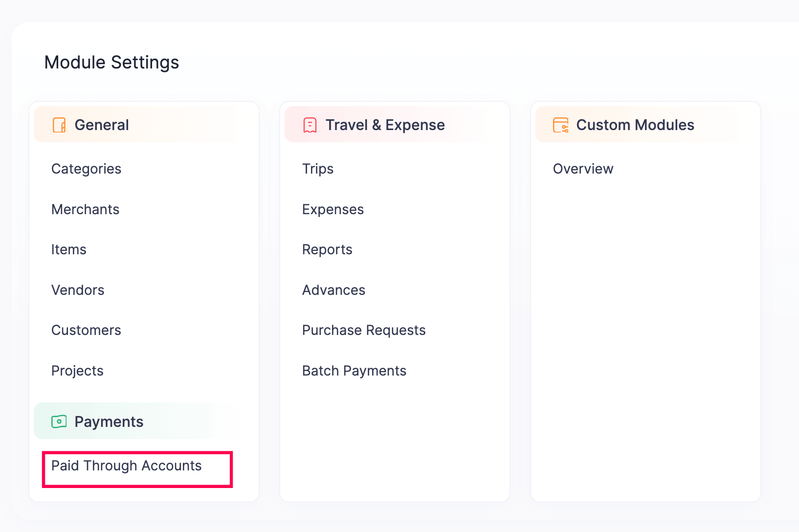Open the General section header
799x532 pixels.
101,125
